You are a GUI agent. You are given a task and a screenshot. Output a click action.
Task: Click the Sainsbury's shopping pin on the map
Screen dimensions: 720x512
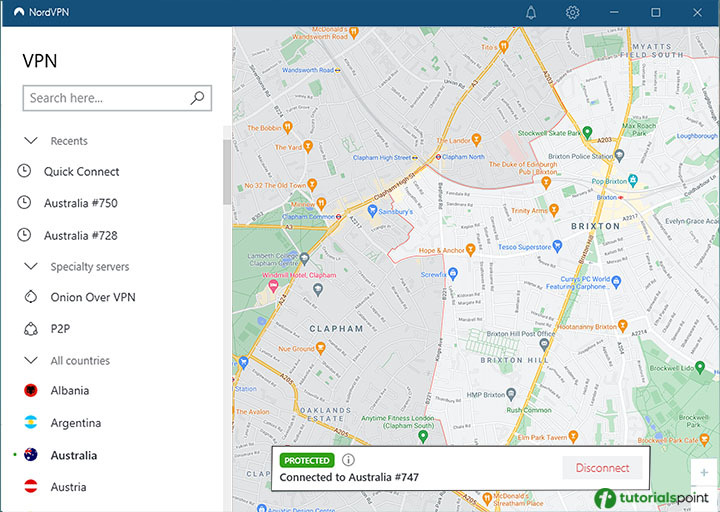372,211
